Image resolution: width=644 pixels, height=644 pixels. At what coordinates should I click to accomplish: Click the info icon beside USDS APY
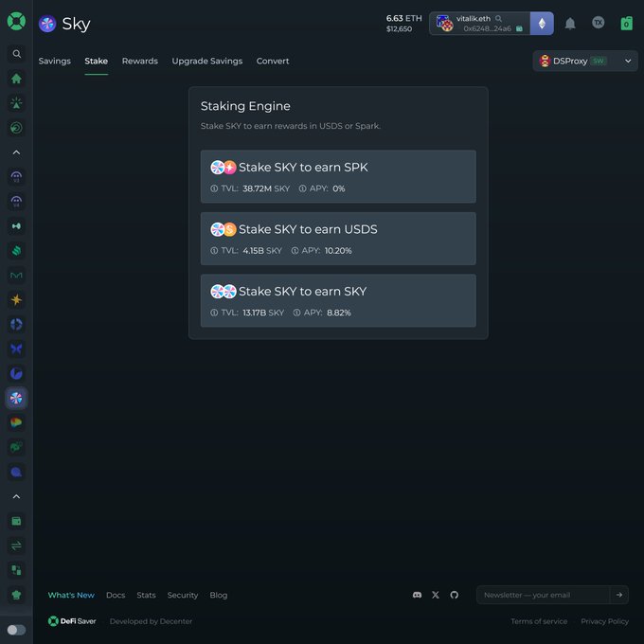(x=295, y=251)
